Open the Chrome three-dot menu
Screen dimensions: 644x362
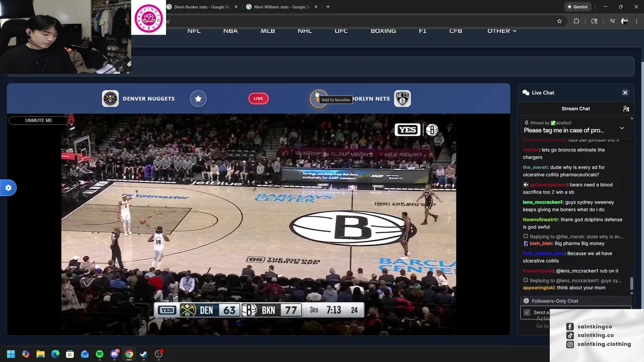pos(636,21)
